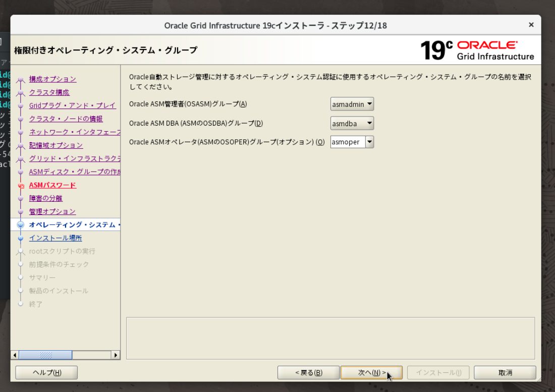This screenshot has width=555, height=392.
Task: Close the Oracle Grid Infrastructure installer window
Action: click(x=531, y=25)
